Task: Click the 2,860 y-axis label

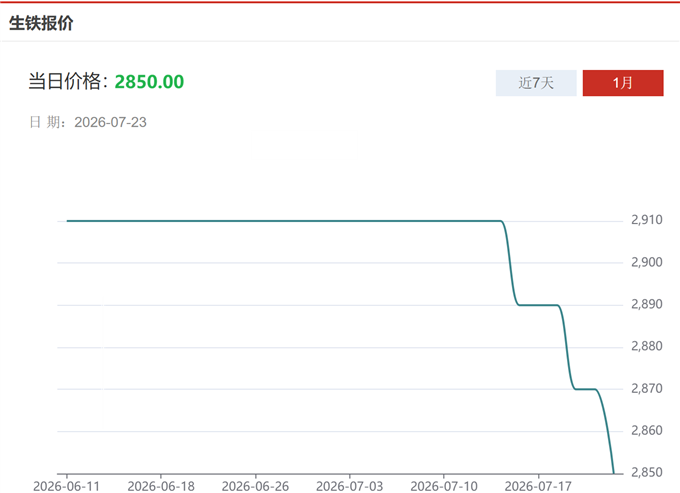Action: click(x=647, y=430)
